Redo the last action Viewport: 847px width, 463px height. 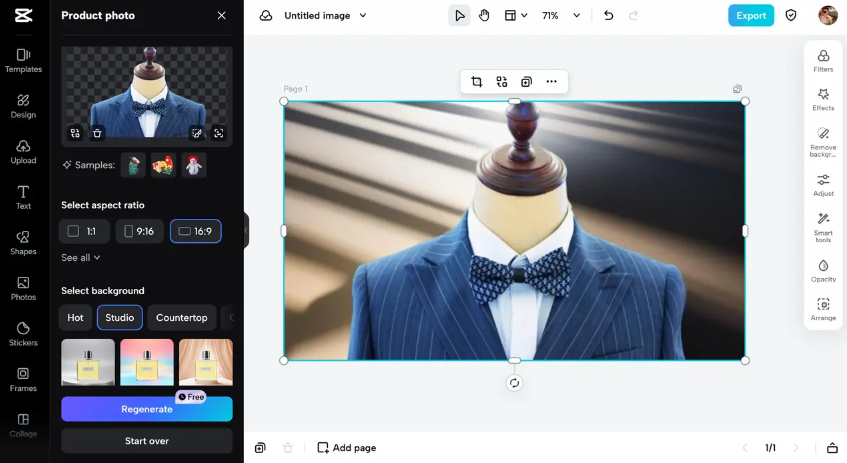pos(633,16)
